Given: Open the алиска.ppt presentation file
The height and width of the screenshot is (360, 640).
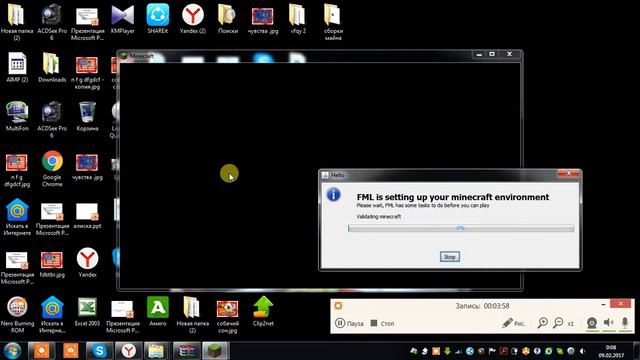Looking at the screenshot, I should (x=87, y=215).
